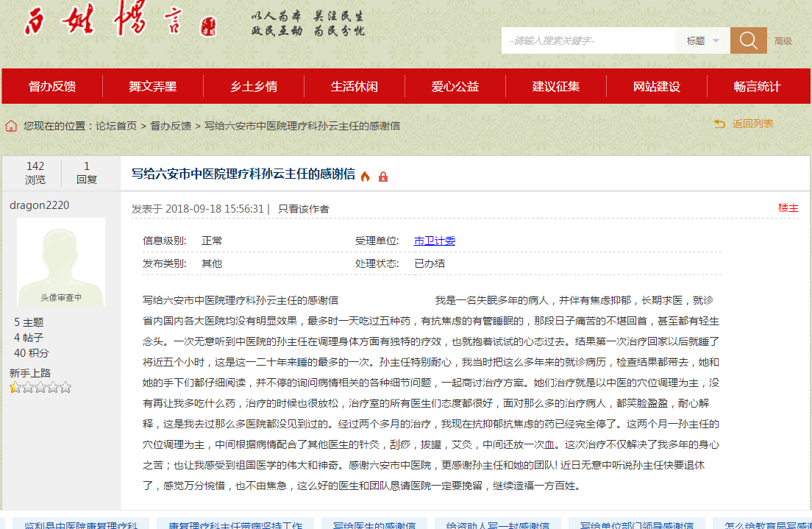Click the username dragon2220
The height and width of the screenshot is (529, 812).
click(x=40, y=205)
